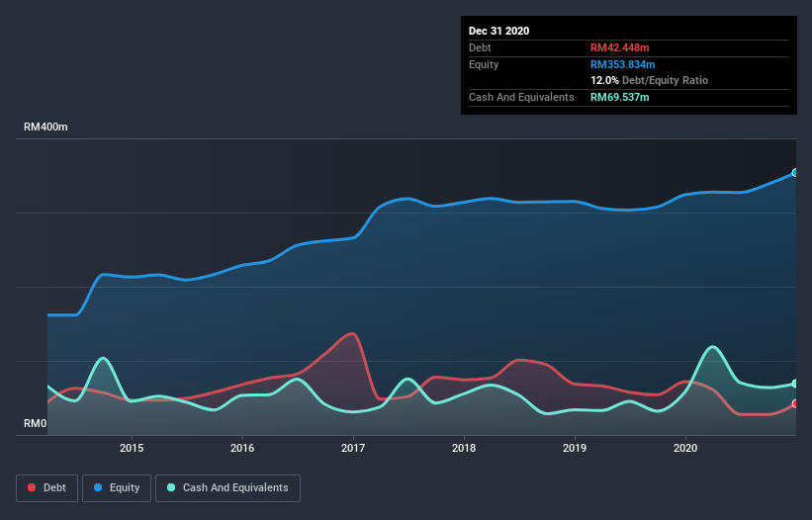
Task: Toggle the Debt legend button
Action: [x=47, y=488]
